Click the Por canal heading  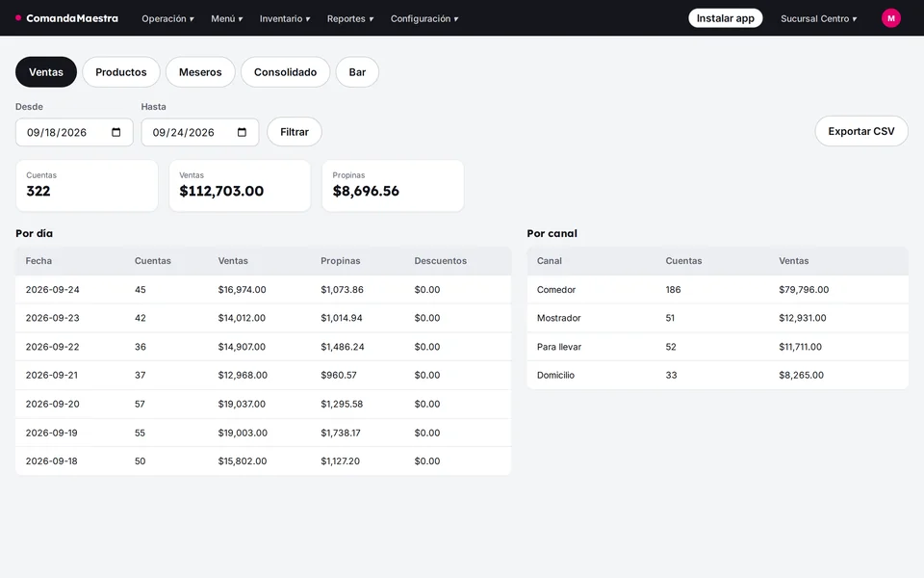[552, 233]
